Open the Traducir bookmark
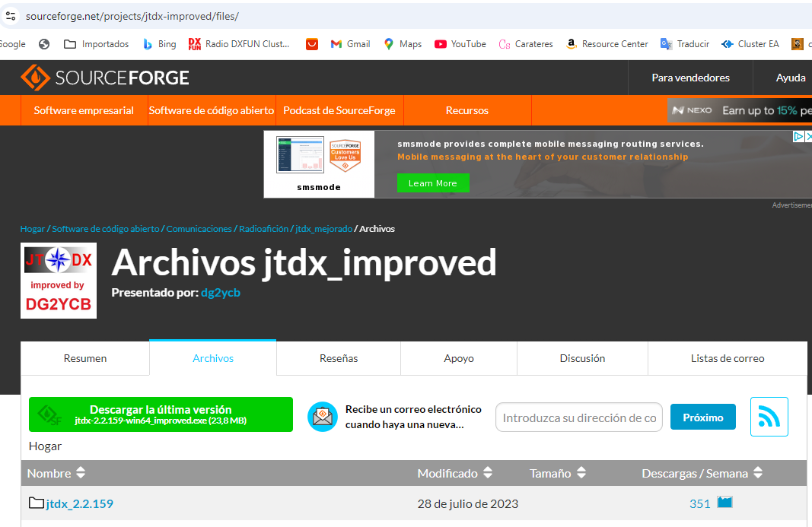Viewport: 812px width, 527px height. click(x=685, y=44)
